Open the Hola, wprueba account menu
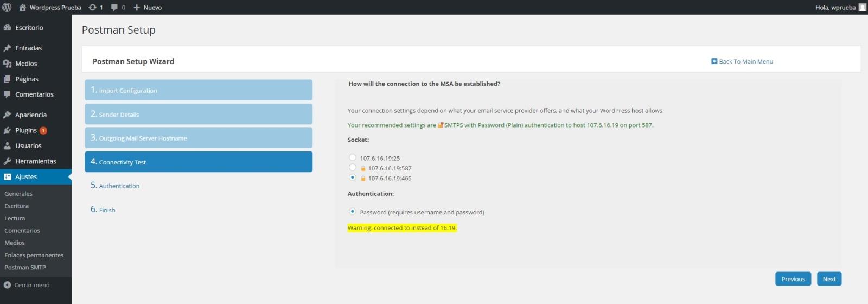The image size is (868, 304). (835, 8)
